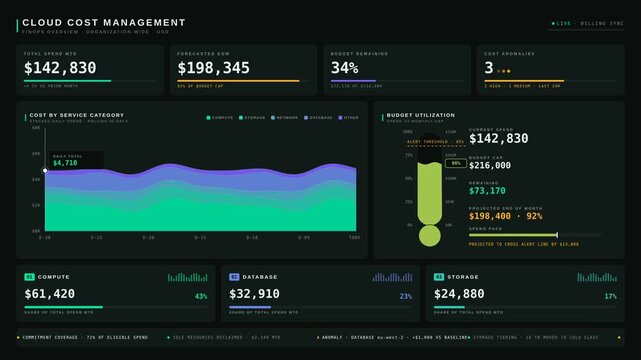641x360 pixels.
Task: Click the Idle Resources Reclaimed ticker item
Action: (x=224, y=338)
